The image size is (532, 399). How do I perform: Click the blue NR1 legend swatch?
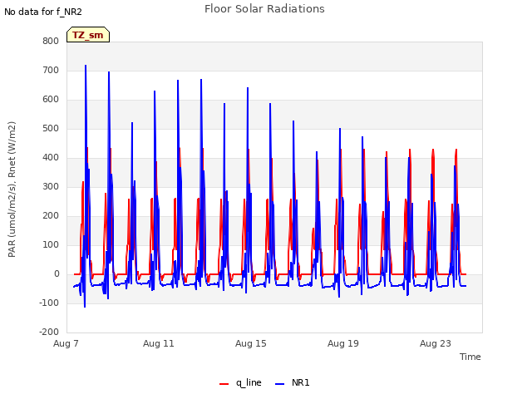coord(279,384)
